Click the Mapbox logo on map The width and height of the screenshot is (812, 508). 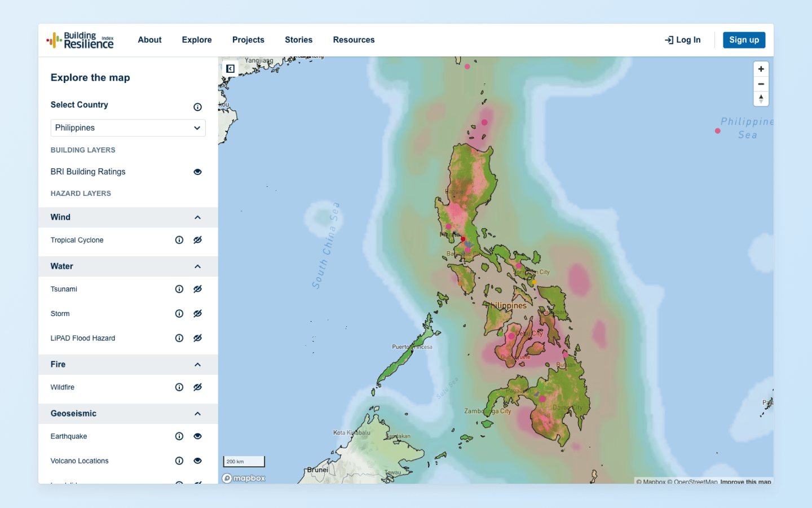[x=244, y=478]
